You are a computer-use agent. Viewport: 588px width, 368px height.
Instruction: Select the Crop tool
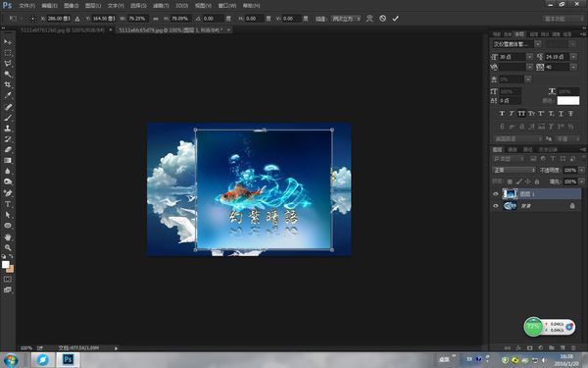tap(8, 84)
